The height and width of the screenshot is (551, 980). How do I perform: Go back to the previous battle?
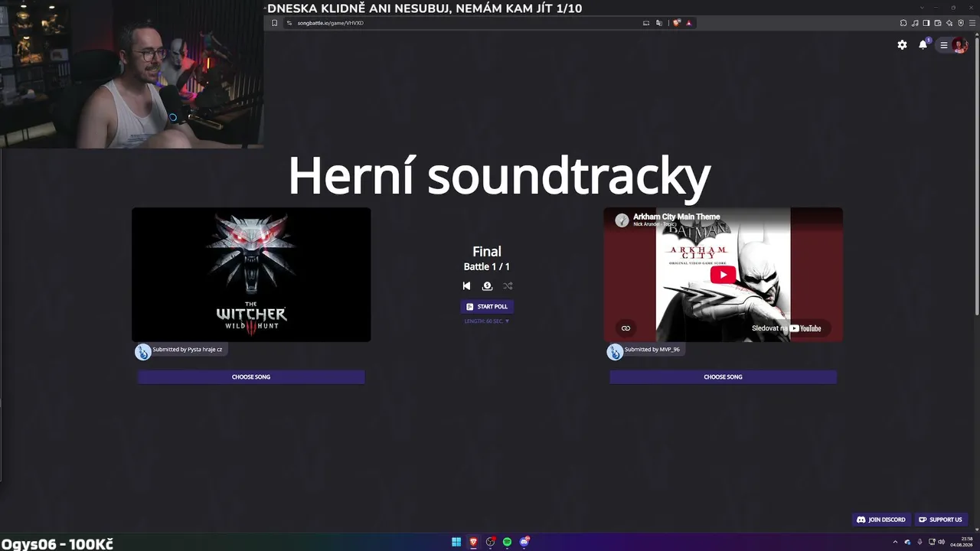coord(466,286)
